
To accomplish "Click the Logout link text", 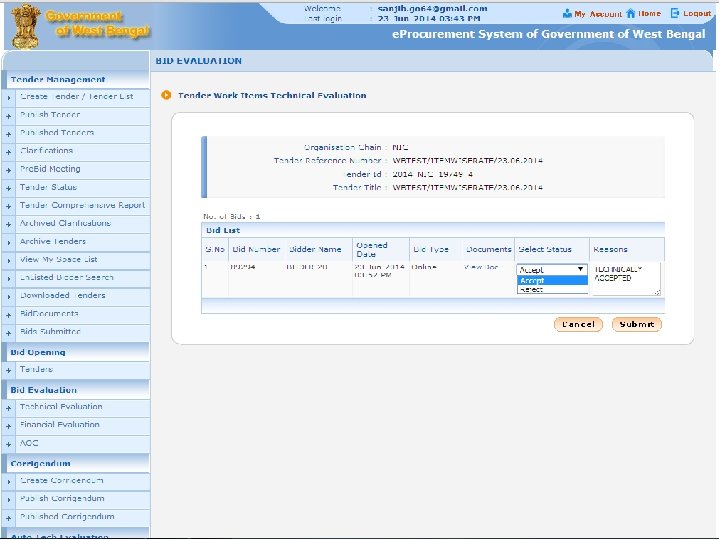I will tap(697, 13).
